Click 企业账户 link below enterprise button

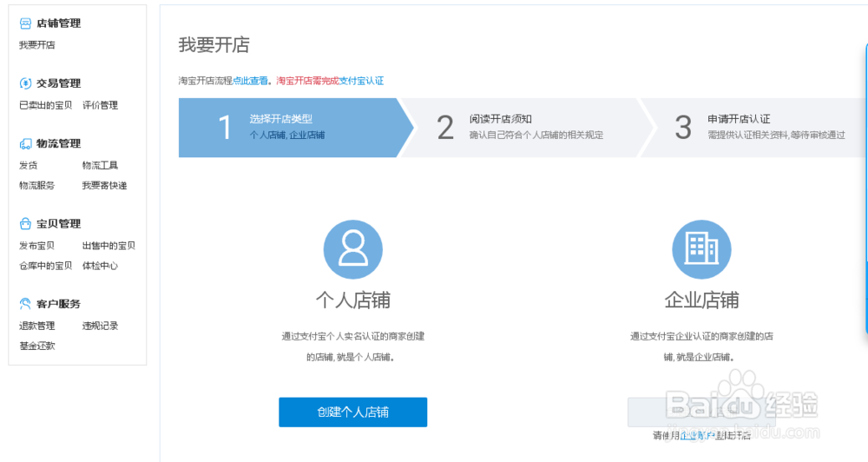pos(697,436)
